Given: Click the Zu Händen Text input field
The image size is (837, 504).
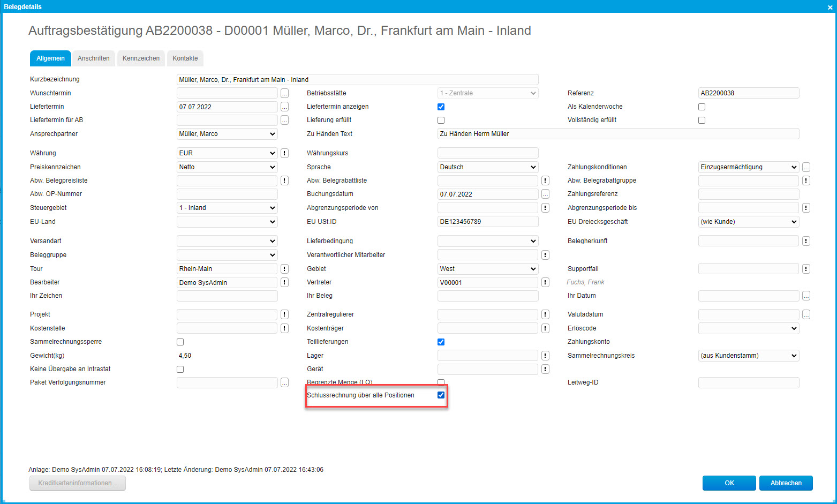Looking at the screenshot, I should tap(619, 134).
